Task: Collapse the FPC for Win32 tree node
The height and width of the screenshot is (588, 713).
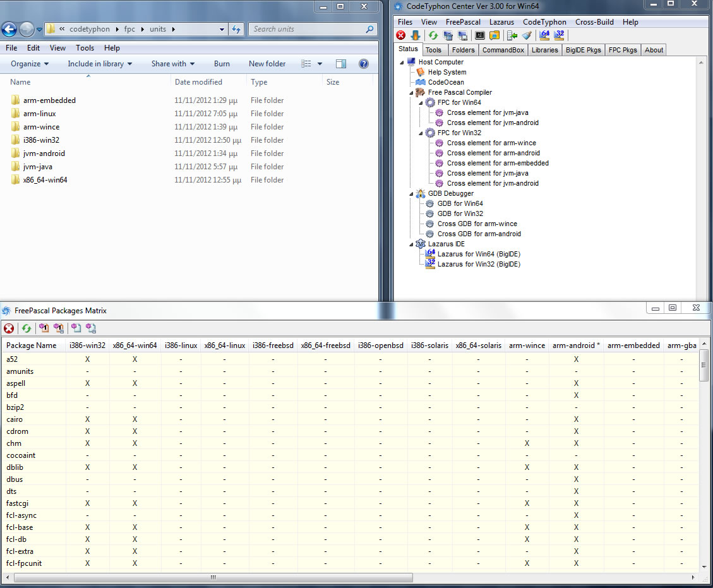Action: pyautogui.click(x=421, y=133)
